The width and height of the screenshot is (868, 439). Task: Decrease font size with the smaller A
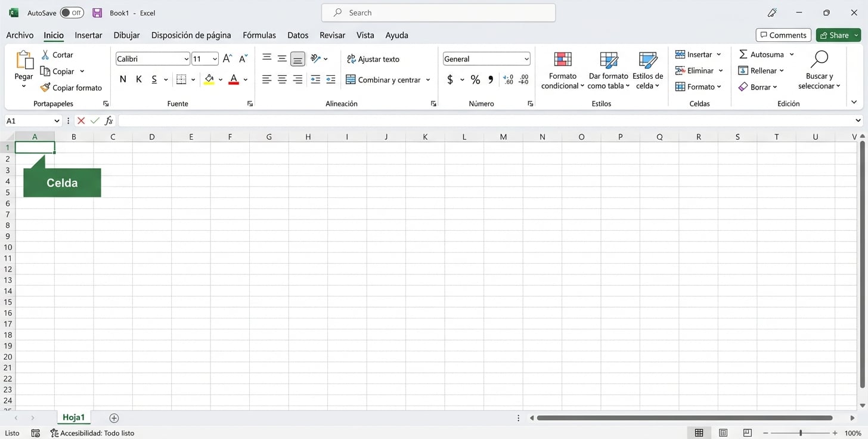(x=243, y=58)
